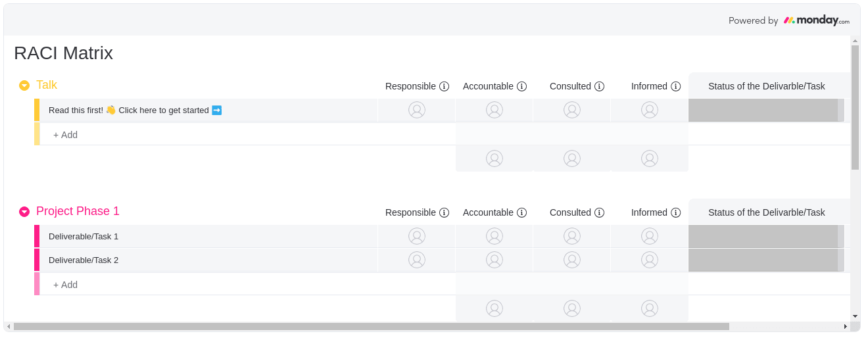Click Informed info icon in Project Phase 1

pyautogui.click(x=675, y=212)
